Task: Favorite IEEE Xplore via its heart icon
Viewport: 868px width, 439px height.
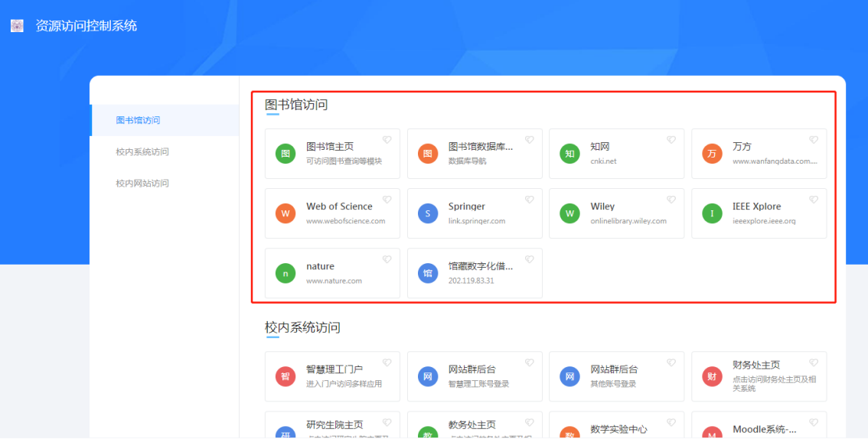Action: point(813,200)
